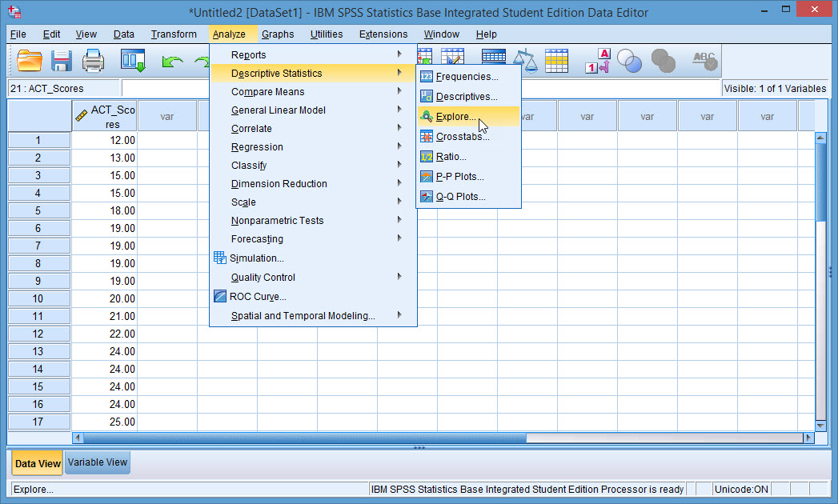The width and height of the screenshot is (838, 504).
Task: Click the Show All Variables gray circles icon
Action: tap(664, 61)
